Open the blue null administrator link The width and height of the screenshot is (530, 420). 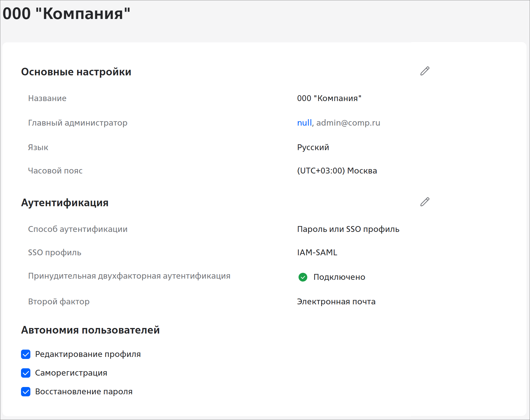pyautogui.click(x=304, y=123)
